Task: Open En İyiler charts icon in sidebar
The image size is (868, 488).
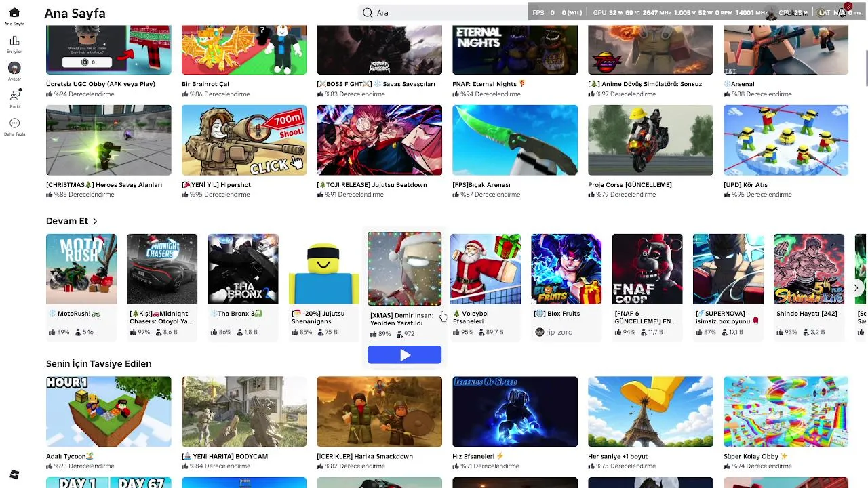Action: click(x=14, y=41)
